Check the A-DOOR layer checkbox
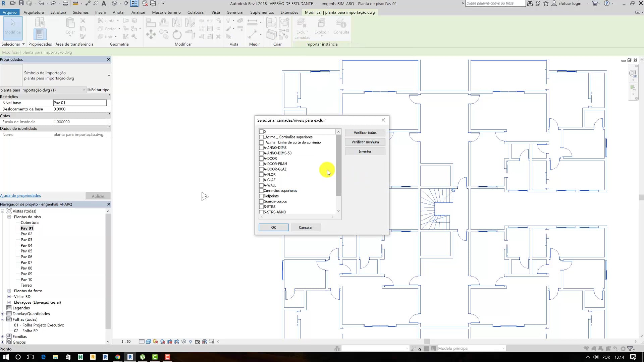This screenshot has width=644, height=362. click(x=261, y=159)
